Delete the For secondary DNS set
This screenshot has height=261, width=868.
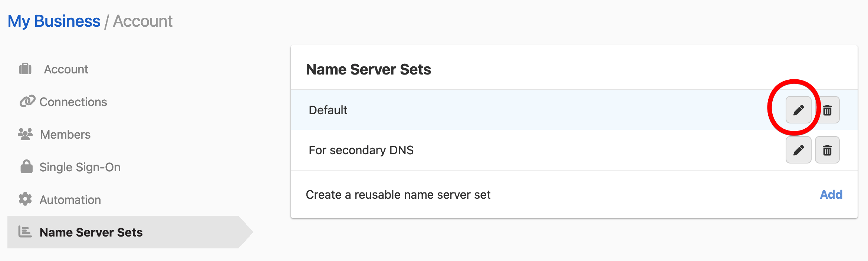[827, 150]
